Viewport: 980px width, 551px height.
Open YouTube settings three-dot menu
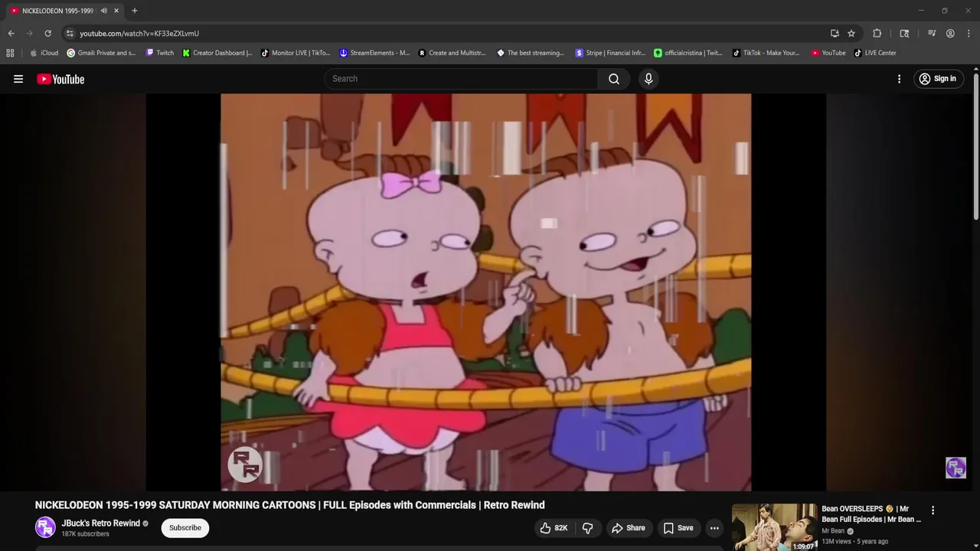click(x=899, y=79)
